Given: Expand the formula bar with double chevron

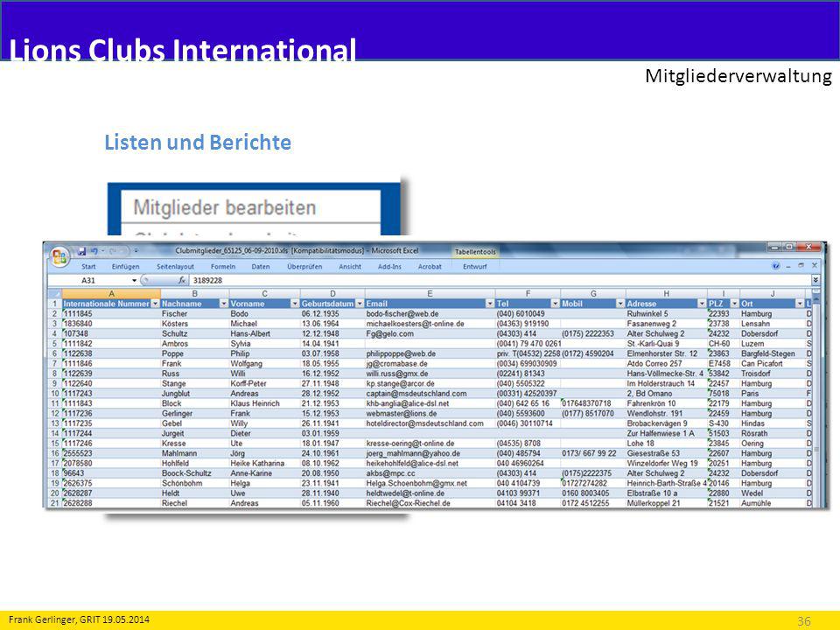Looking at the screenshot, I should [815, 280].
